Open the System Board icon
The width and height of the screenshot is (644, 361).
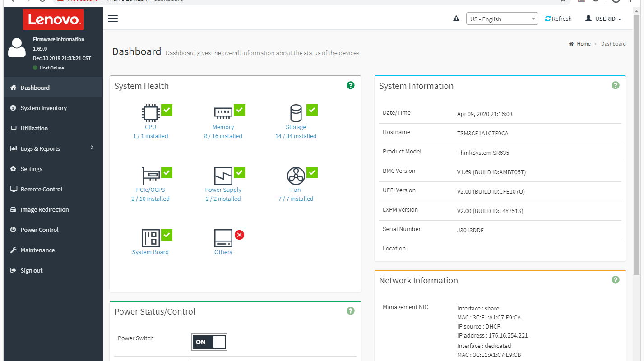click(x=150, y=238)
